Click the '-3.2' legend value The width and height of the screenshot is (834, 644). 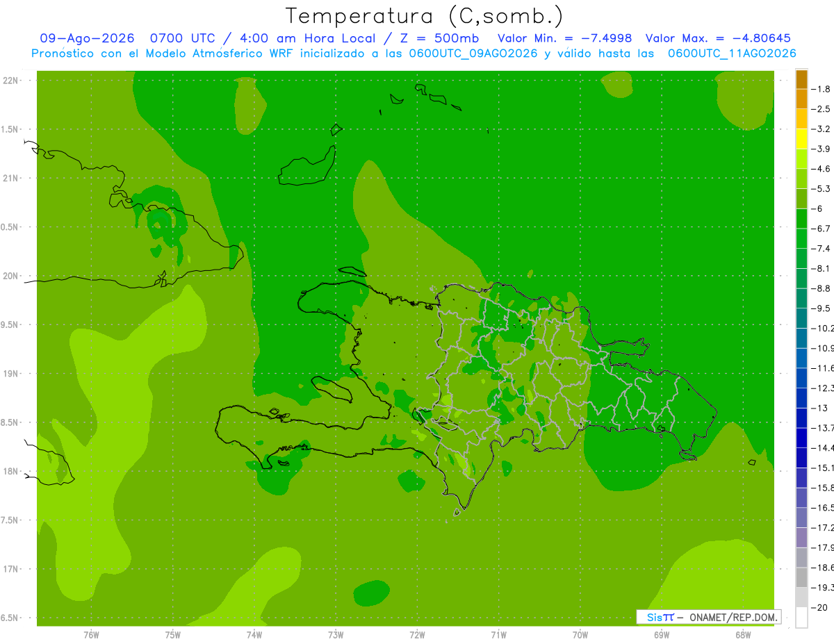pos(821,129)
